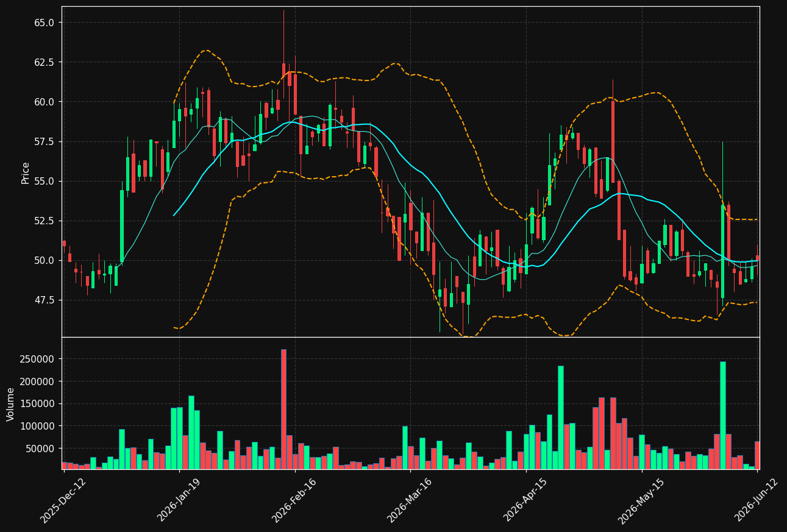Click the 2026-Jan-19 date label

coord(179,500)
